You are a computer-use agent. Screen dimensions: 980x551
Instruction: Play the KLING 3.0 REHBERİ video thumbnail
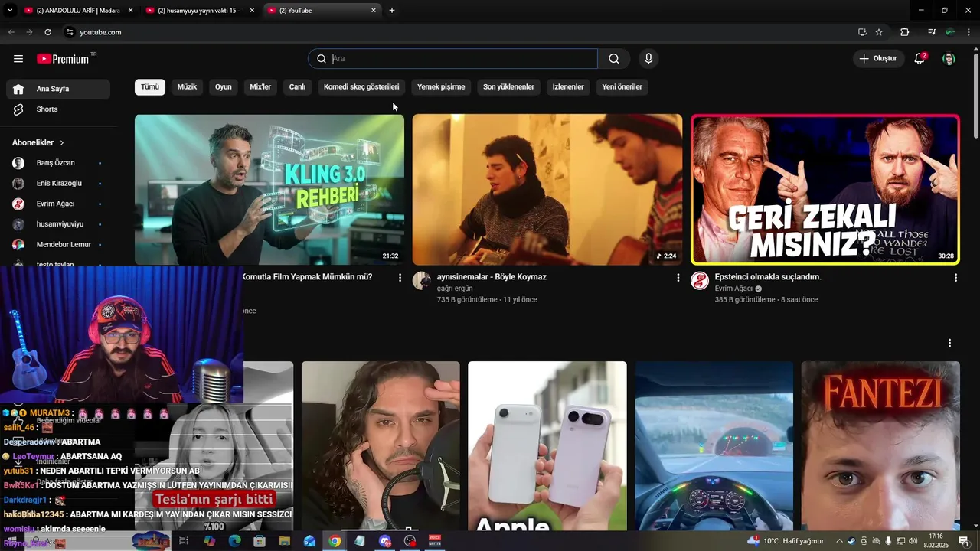(x=269, y=190)
